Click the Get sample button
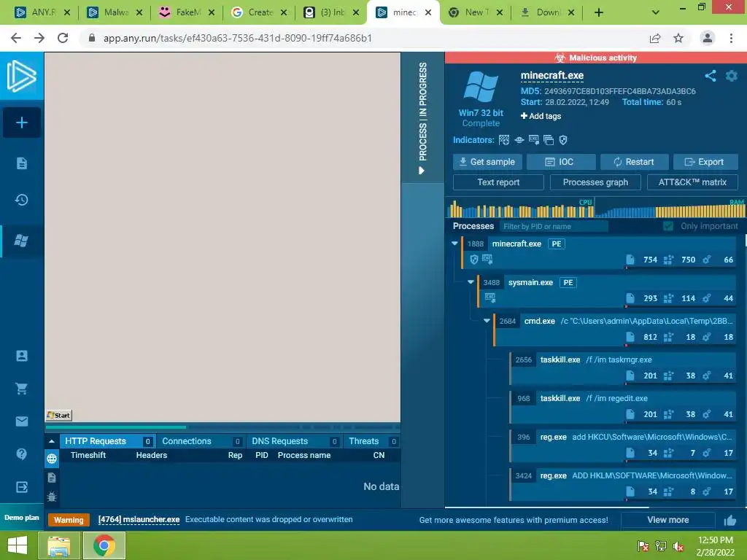747x560 pixels. pyautogui.click(x=487, y=162)
